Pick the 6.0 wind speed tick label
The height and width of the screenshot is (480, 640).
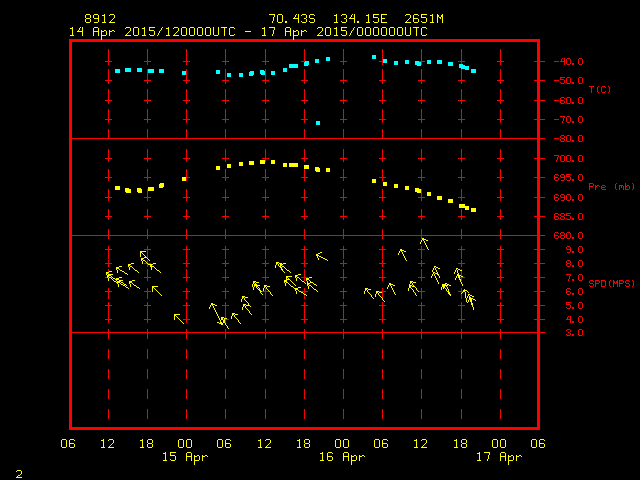coord(574,292)
